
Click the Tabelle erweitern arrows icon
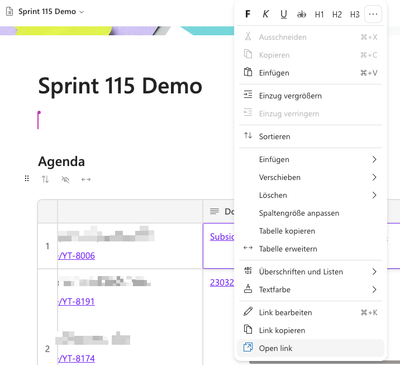coord(248,248)
